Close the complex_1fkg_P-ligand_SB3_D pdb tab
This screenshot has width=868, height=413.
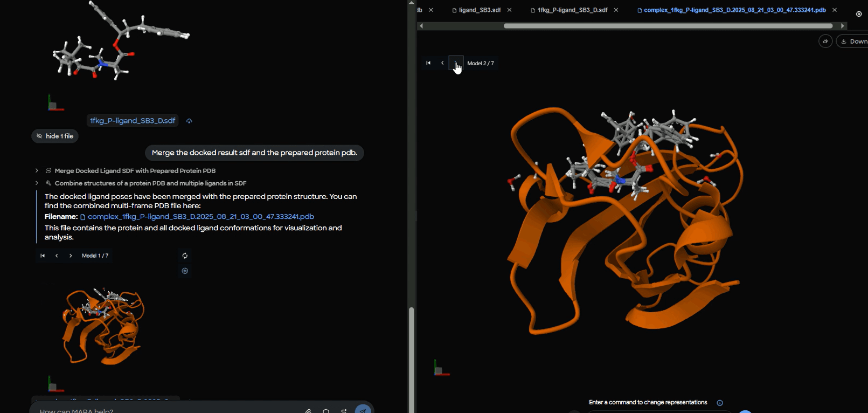[x=835, y=10]
